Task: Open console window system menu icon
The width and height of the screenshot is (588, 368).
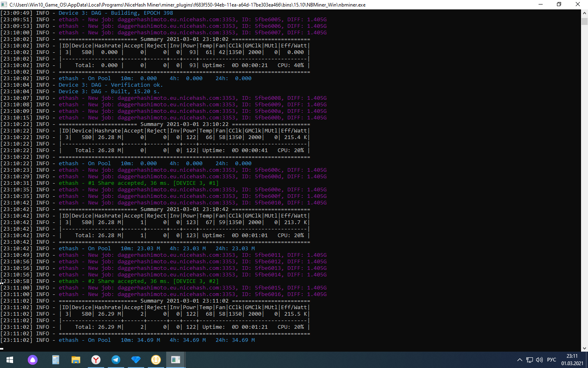Action: tap(4, 4)
